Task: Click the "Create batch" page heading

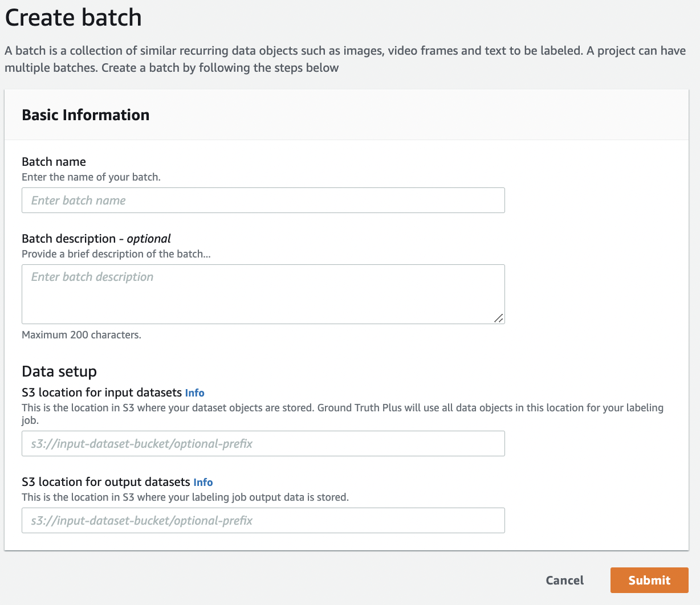Action: [x=73, y=18]
